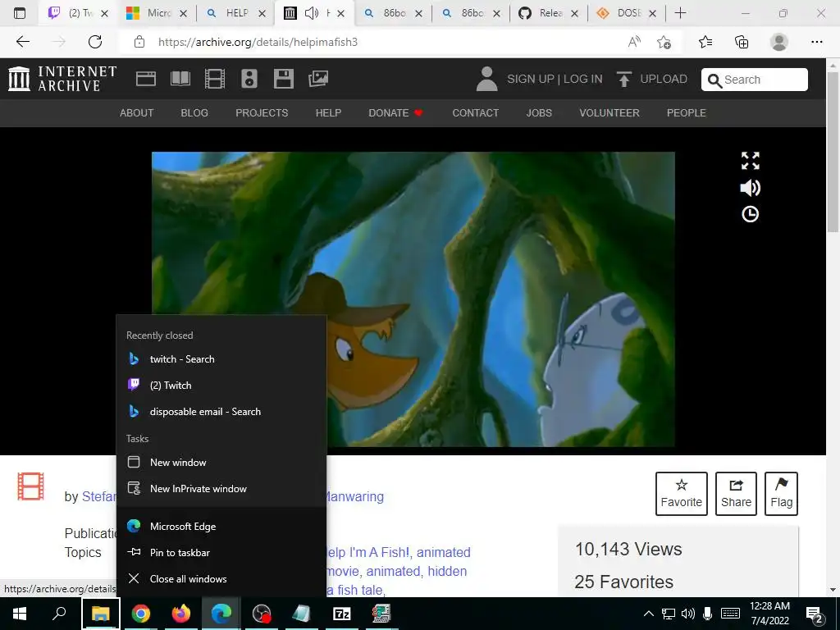Add page to favorites star icon
The width and height of the screenshot is (840, 630).
664,42
